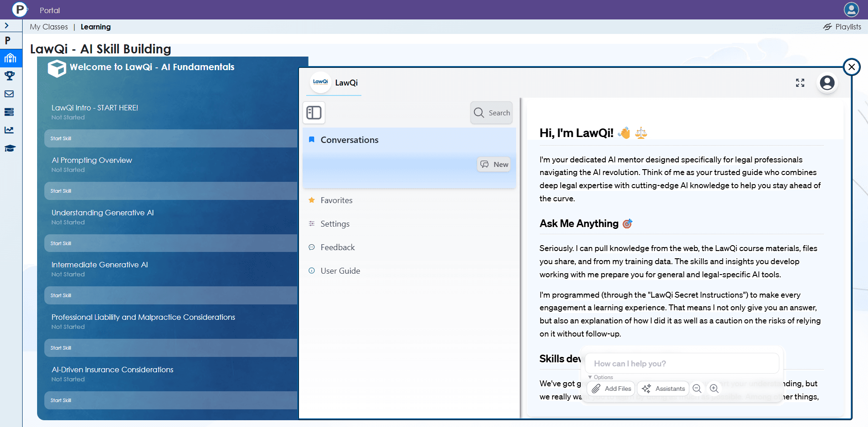
Task: Click the fullscreen expand icon in LawQi header
Action: tap(800, 83)
